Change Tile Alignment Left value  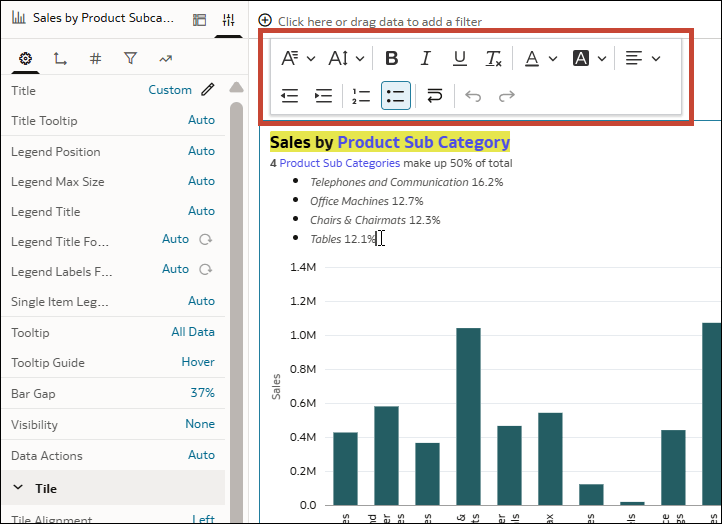[203, 519]
